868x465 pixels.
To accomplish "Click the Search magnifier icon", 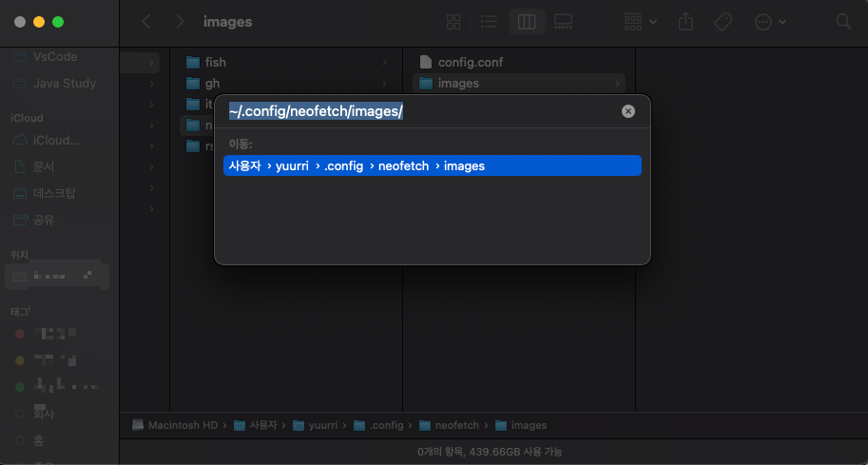I will (x=843, y=22).
